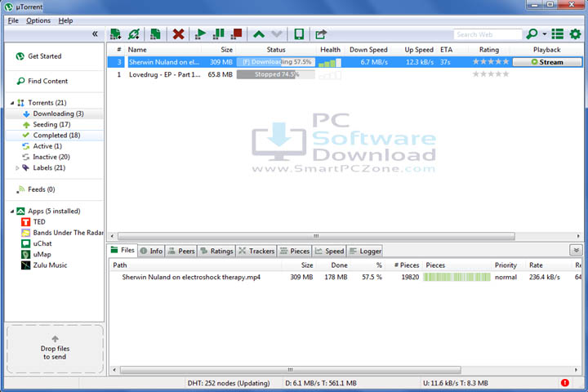Switch to the Speed tab
This screenshot has width=588, height=392.
[x=329, y=251]
